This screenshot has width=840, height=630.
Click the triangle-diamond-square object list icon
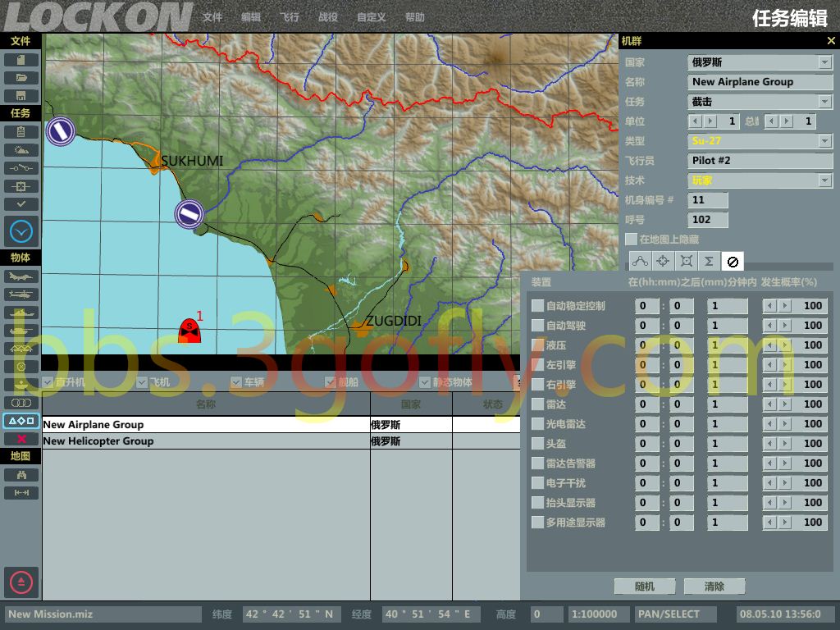pos(21,421)
